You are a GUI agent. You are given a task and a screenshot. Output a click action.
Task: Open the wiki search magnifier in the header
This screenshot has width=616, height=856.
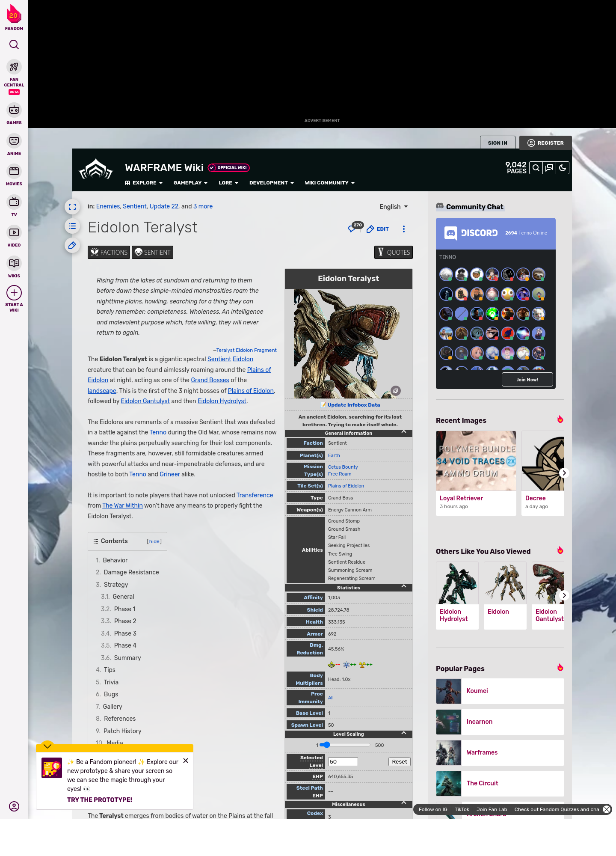[x=536, y=168]
